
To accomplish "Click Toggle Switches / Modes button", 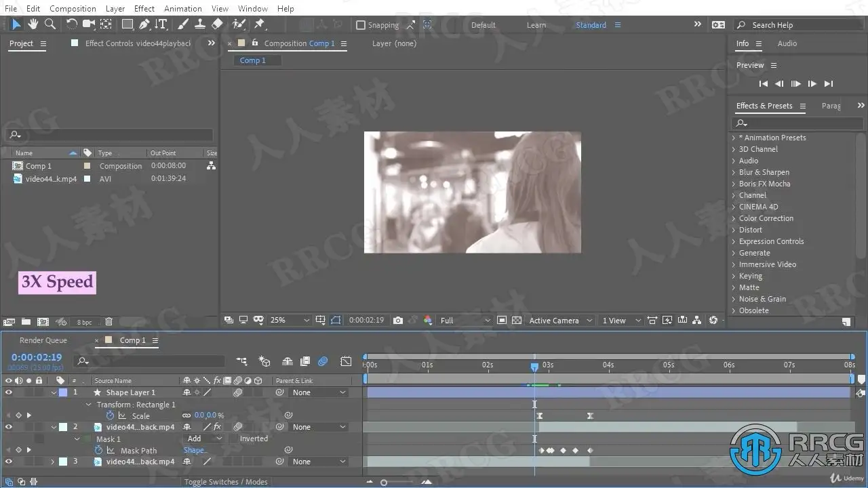I will (x=226, y=482).
